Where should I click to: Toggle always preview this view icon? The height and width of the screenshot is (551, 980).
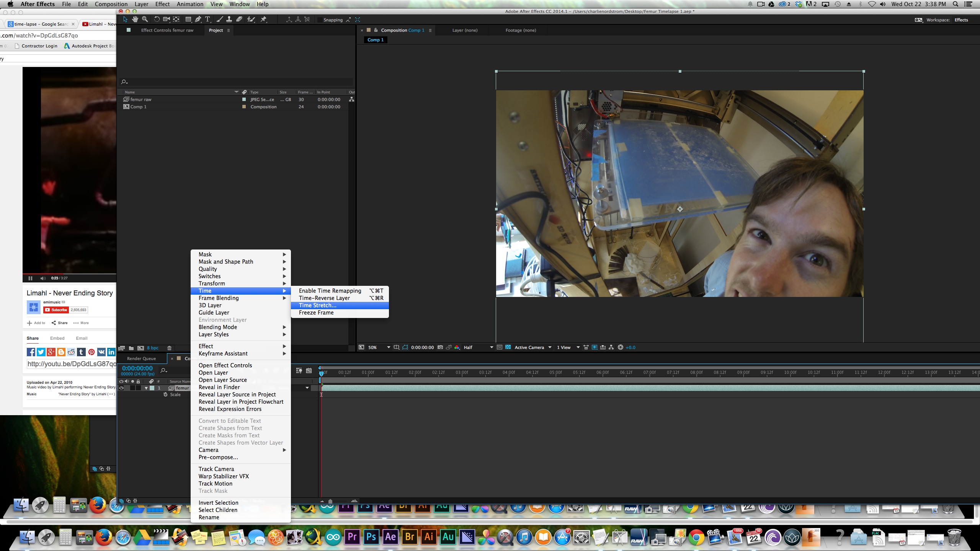pyautogui.click(x=361, y=347)
